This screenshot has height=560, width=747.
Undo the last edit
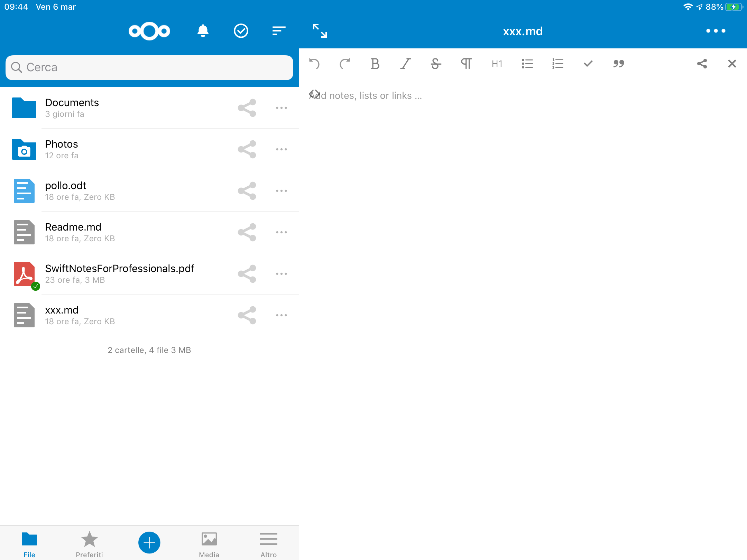coord(314,64)
